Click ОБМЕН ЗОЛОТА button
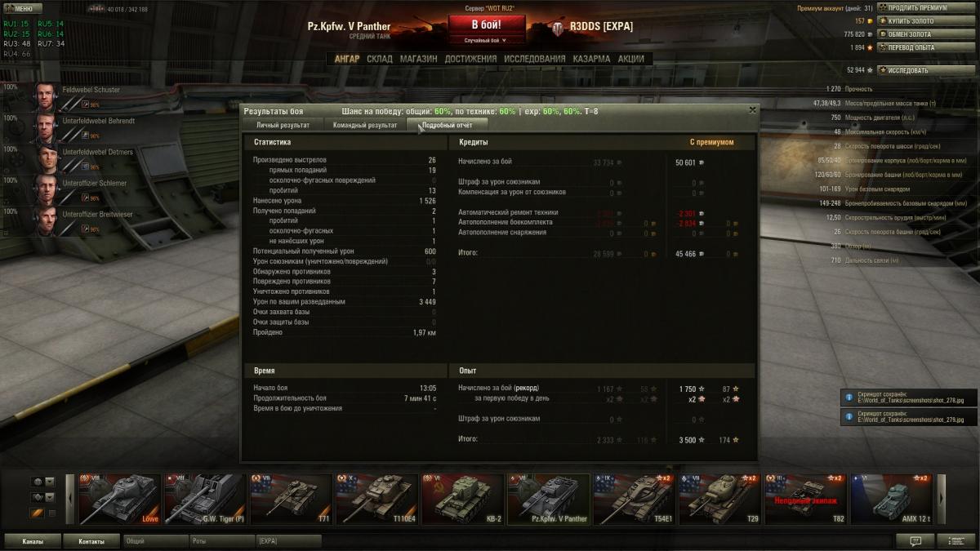The height and width of the screenshot is (551, 980). [x=926, y=34]
